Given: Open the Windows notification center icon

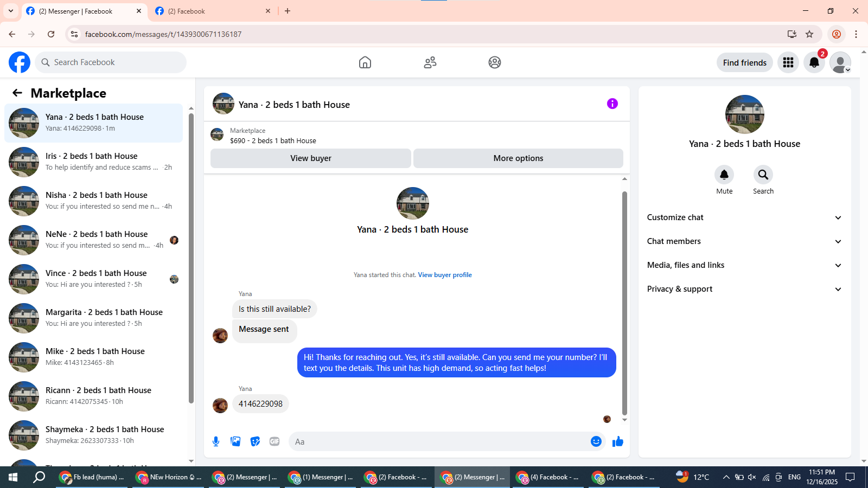Looking at the screenshot, I should (x=851, y=477).
